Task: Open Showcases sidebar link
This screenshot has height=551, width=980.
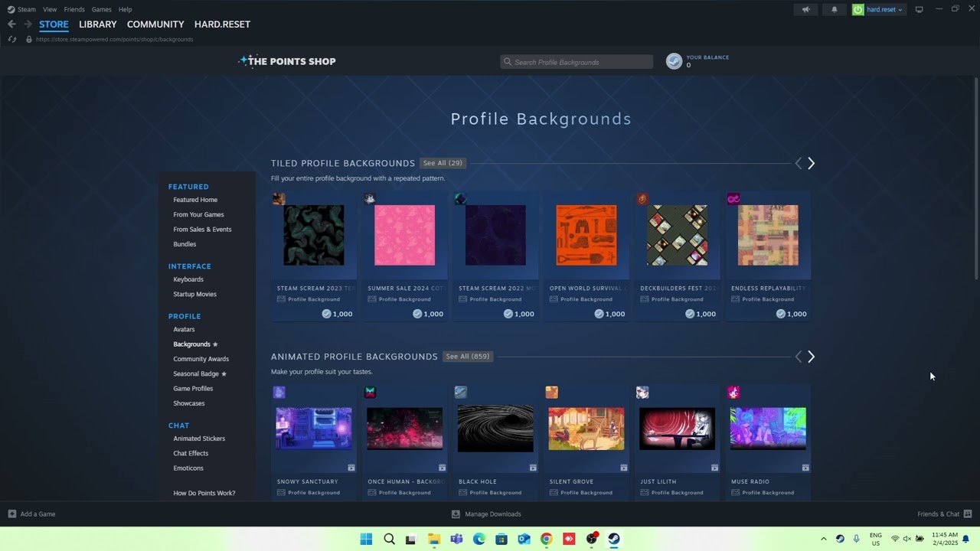Action: coord(189,403)
